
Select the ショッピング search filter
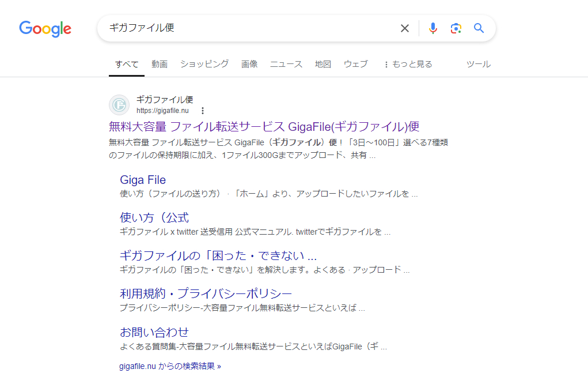coord(204,64)
